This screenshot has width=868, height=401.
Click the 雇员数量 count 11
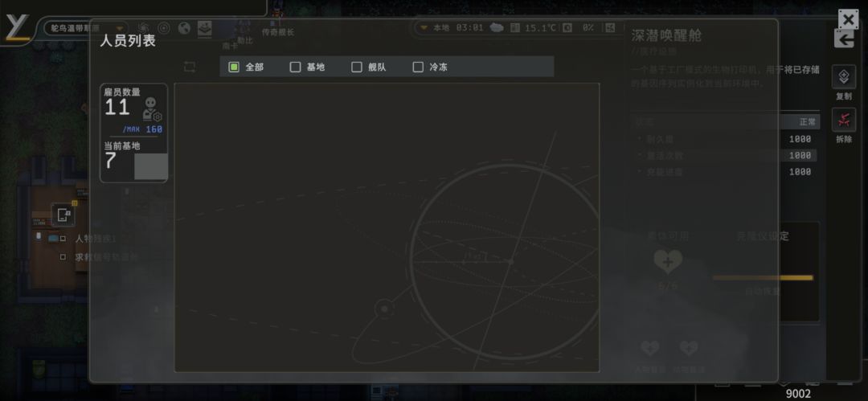click(117, 108)
